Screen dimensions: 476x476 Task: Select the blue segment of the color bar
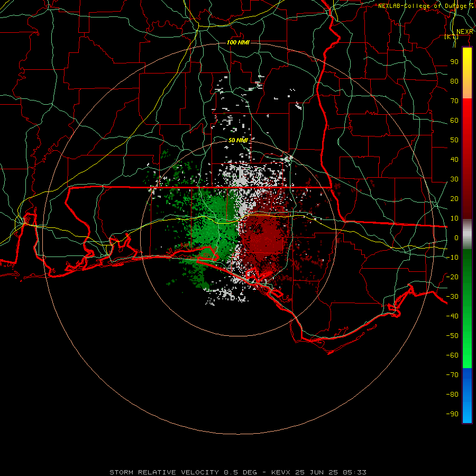(x=467, y=396)
